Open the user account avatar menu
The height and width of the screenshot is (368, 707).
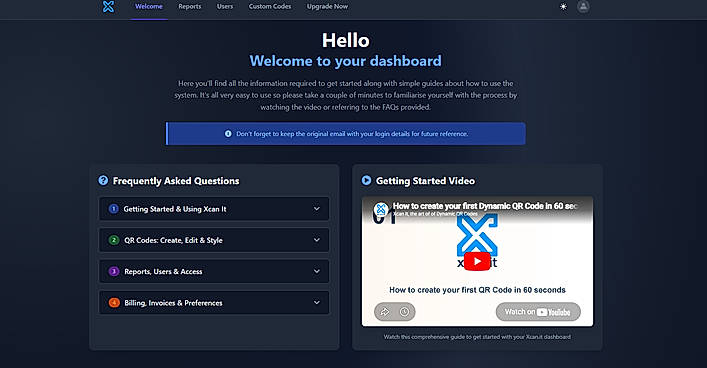coord(583,6)
